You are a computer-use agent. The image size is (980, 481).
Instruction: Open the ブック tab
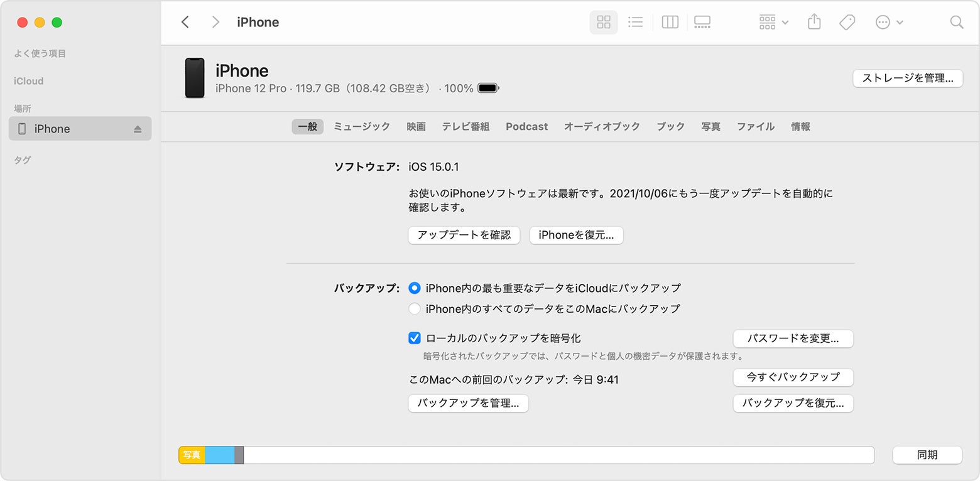[x=671, y=127]
